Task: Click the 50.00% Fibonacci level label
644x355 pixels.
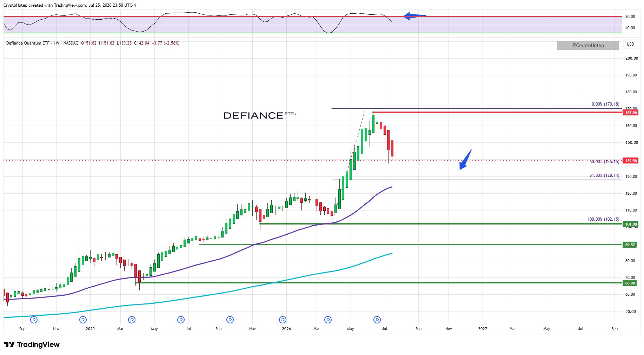Action: [604, 162]
